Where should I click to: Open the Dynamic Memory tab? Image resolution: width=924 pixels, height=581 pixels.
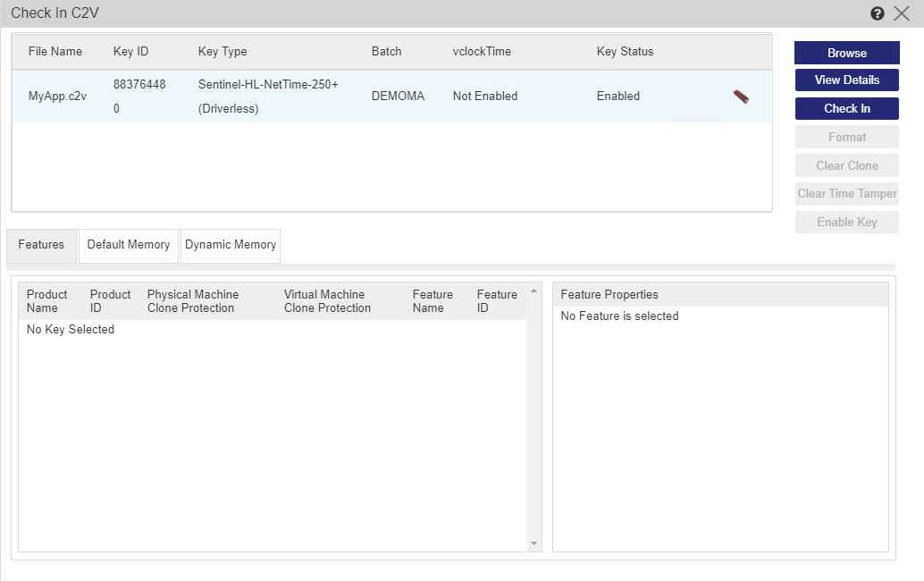[230, 246]
